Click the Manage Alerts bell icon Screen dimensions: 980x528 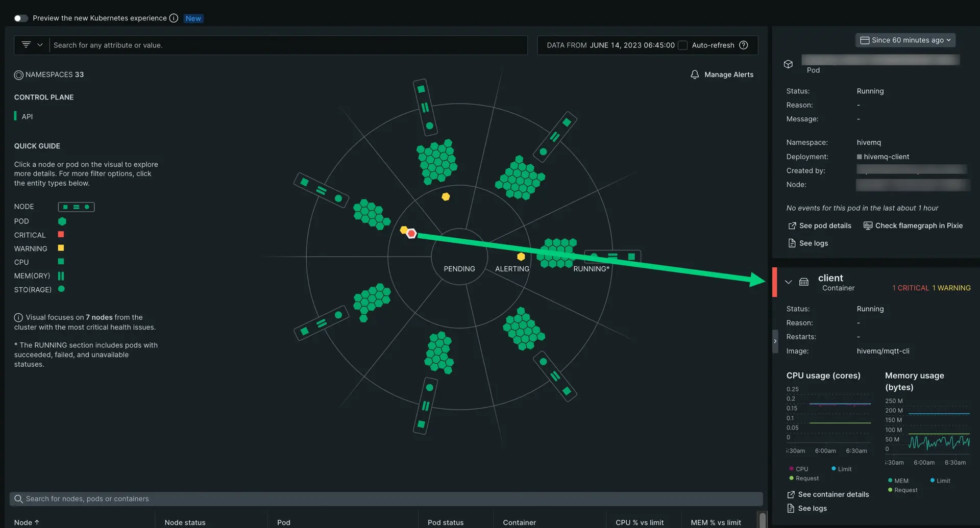(x=695, y=74)
